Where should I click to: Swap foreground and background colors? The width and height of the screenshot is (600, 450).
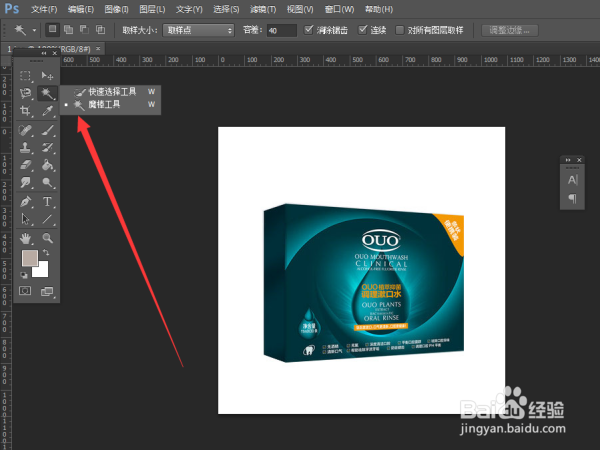[46, 252]
